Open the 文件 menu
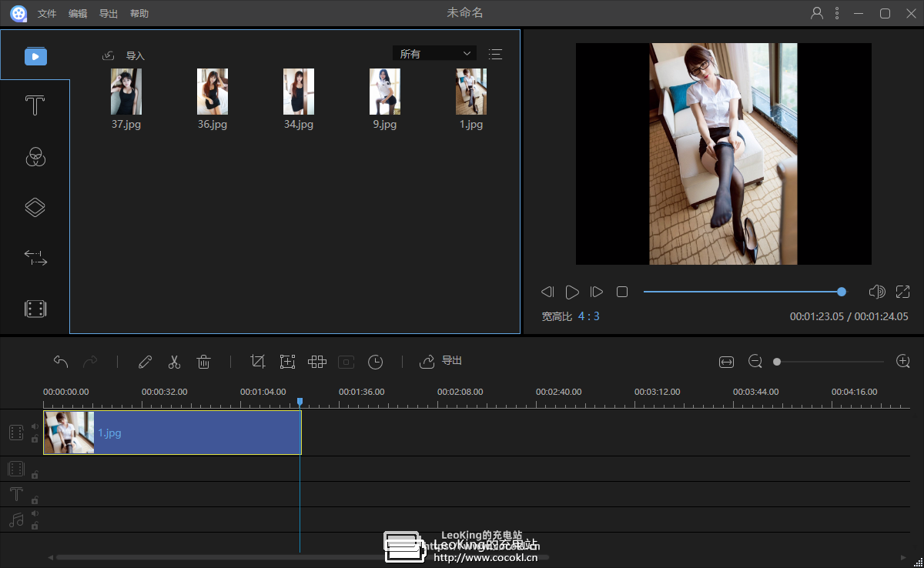 [47, 14]
